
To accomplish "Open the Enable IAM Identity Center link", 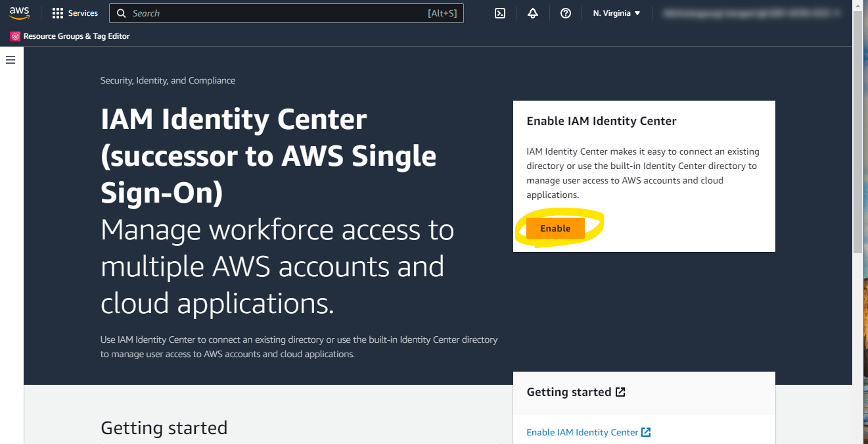I will [x=582, y=432].
